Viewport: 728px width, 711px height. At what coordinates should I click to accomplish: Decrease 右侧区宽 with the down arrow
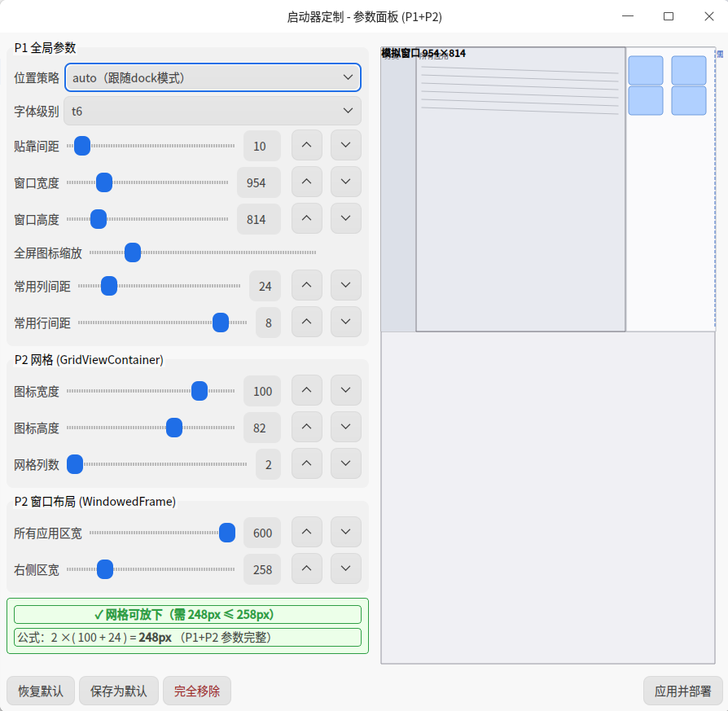point(346,569)
